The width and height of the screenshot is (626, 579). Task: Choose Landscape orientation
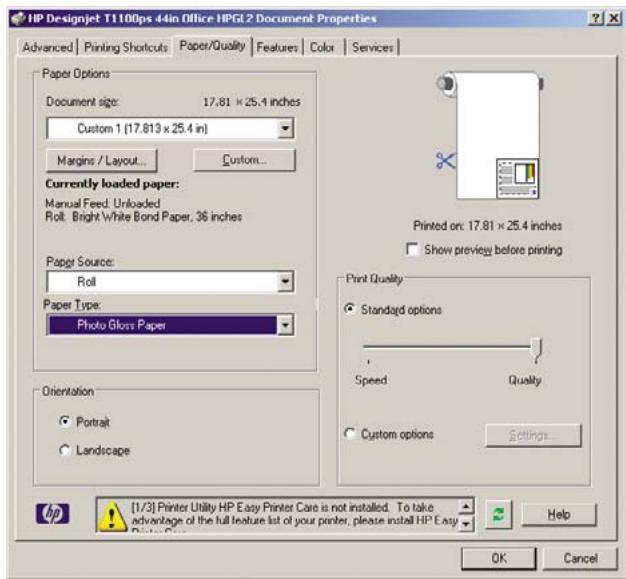tap(64, 450)
